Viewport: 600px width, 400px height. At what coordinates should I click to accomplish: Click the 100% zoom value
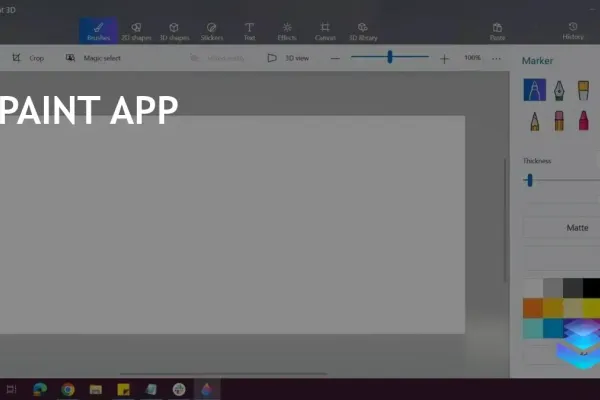coord(472,57)
